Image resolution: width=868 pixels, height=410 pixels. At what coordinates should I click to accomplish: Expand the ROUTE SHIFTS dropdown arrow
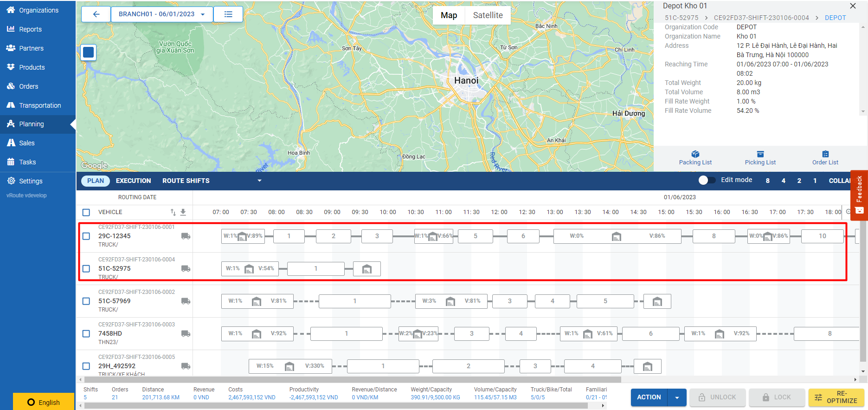click(x=259, y=181)
